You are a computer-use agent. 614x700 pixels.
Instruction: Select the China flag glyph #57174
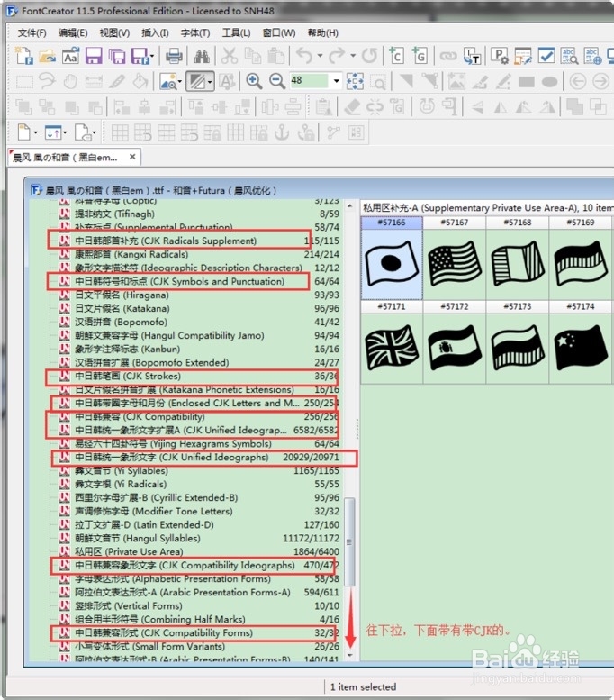[x=580, y=348]
